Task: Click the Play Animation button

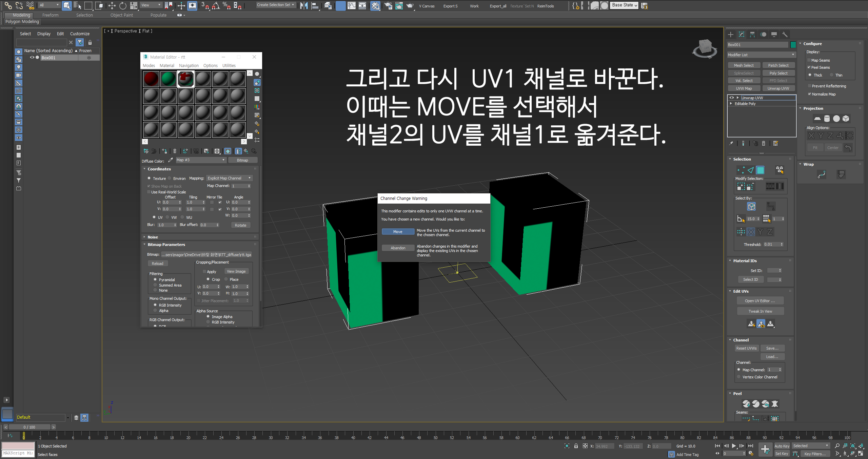Action: 734,446
